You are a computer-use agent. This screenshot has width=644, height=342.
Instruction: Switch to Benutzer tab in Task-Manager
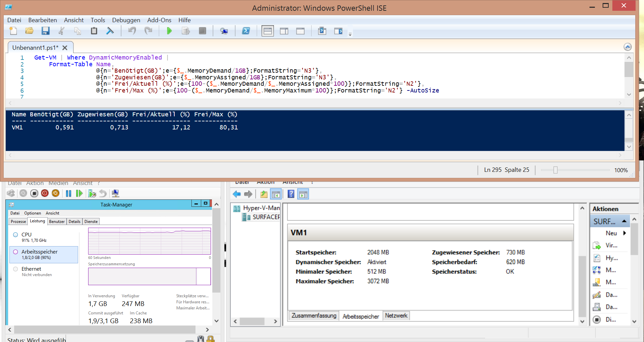click(x=57, y=222)
